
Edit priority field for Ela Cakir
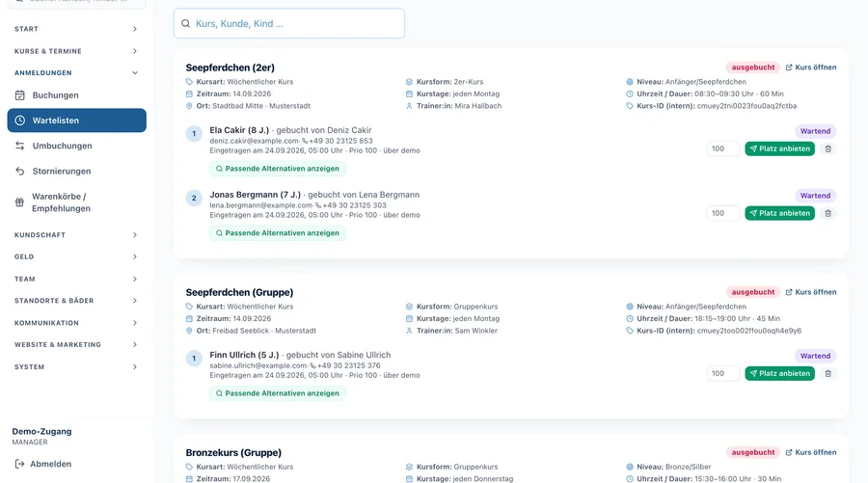pyautogui.click(x=723, y=148)
